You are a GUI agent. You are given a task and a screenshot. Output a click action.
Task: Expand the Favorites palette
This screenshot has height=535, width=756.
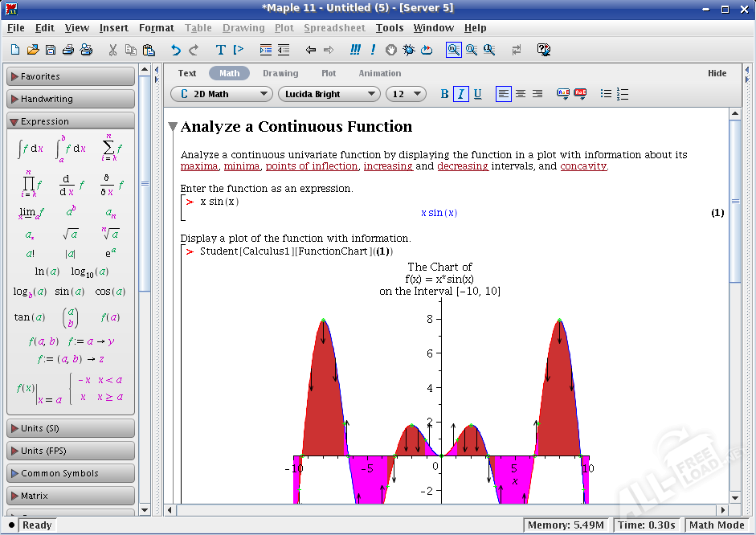71,76
